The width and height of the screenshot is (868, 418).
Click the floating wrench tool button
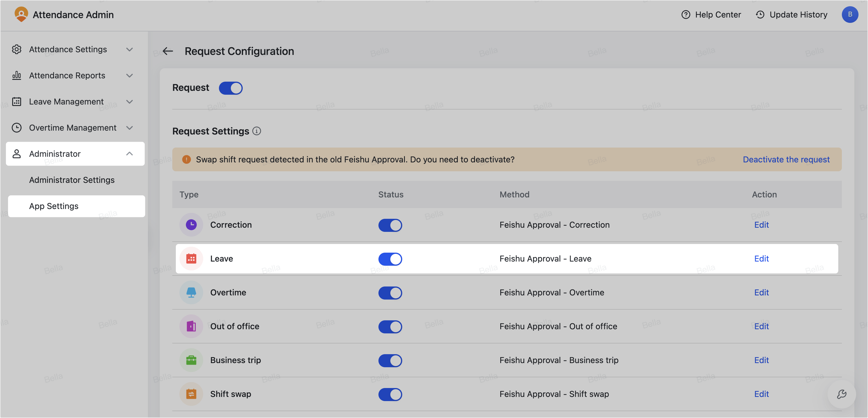pyautogui.click(x=841, y=394)
